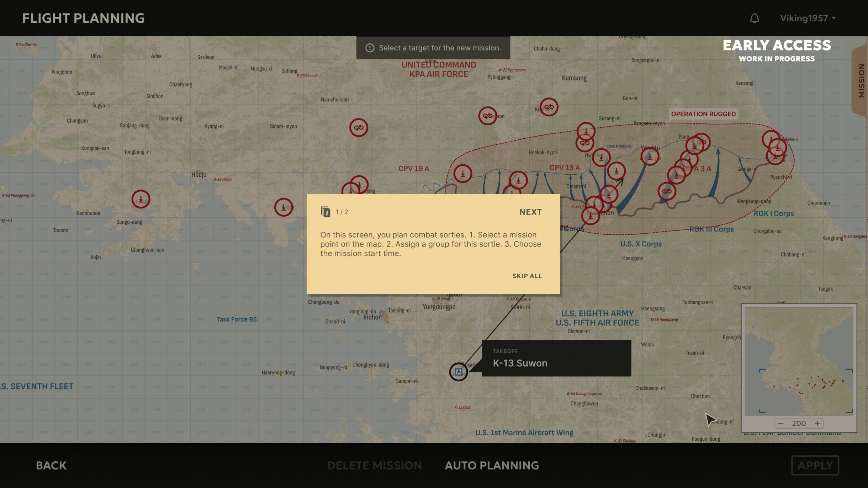Image resolution: width=868 pixels, height=488 pixels.
Task: Click the KPA AIR FORCE label
Action: tap(439, 74)
